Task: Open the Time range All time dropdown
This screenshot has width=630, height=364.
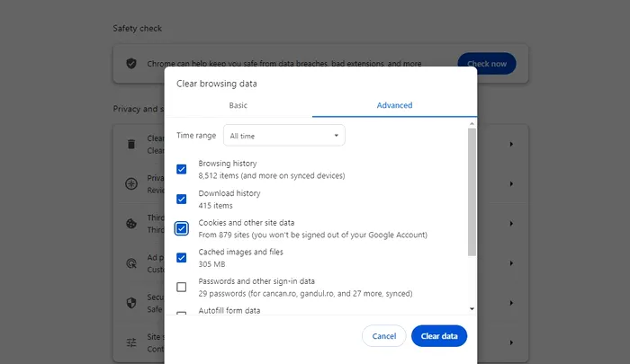Action: coord(284,136)
